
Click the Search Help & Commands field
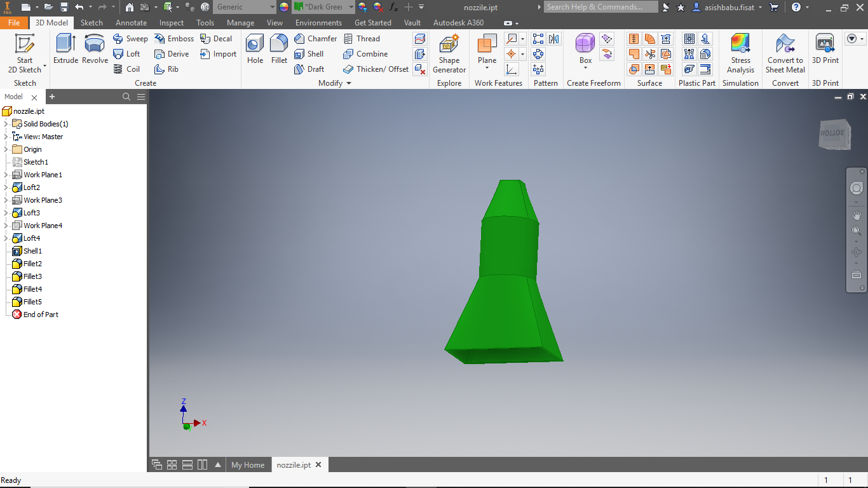[x=601, y=7]
